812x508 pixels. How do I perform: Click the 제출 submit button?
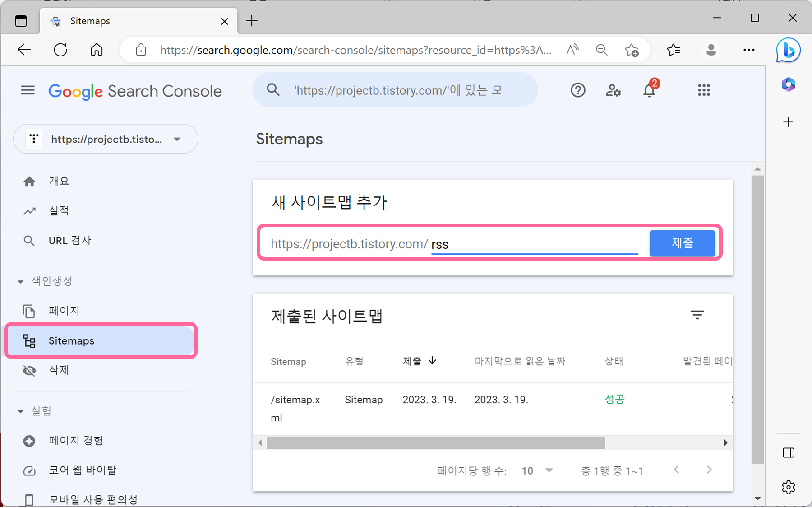(x=682, y=243)
